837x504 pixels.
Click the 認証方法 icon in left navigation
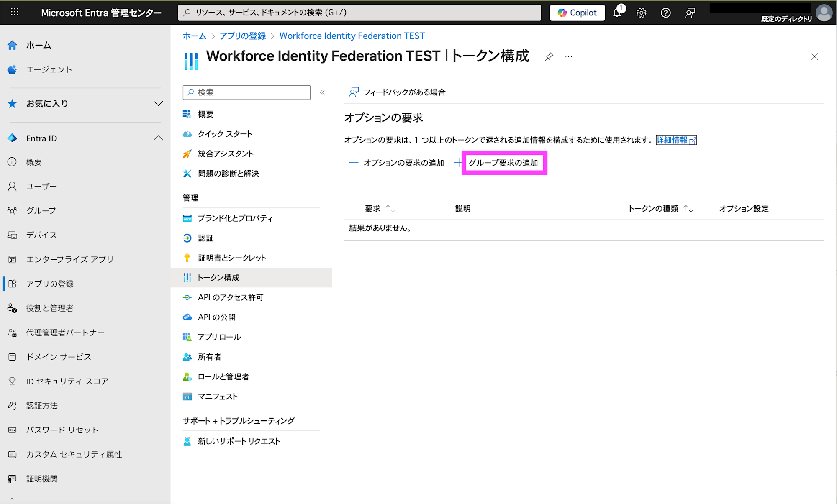point(13,406)
